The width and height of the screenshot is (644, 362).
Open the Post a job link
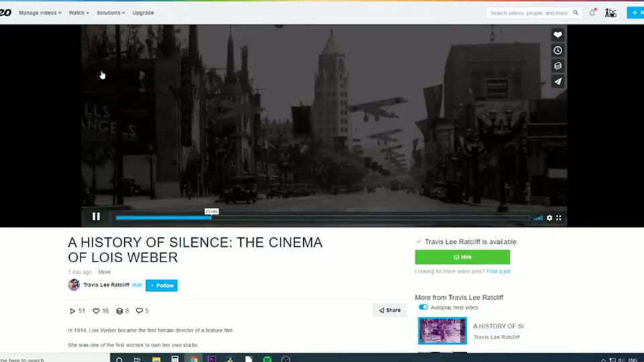[498, 271]
